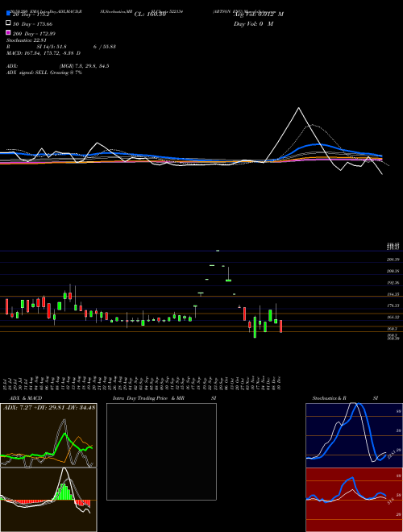The height and width of the screenshot is (532, 403).
Task: Click the 200.38 price axis label
Action: 393,271
